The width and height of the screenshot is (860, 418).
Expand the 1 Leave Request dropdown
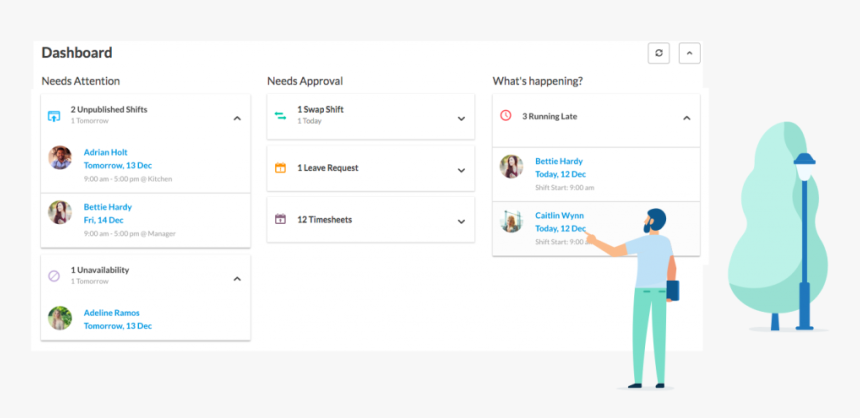461,170
